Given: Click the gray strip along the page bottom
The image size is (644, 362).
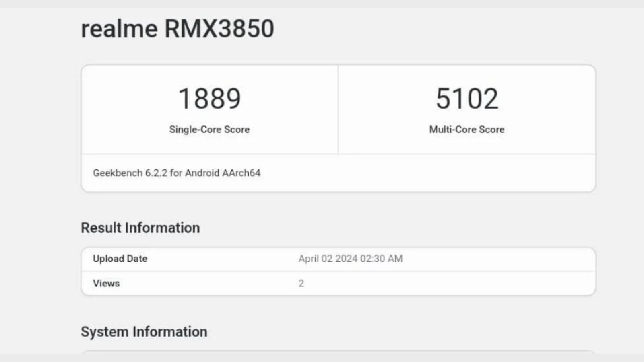Looking at the screenshot, I should [x=322, y=358].
